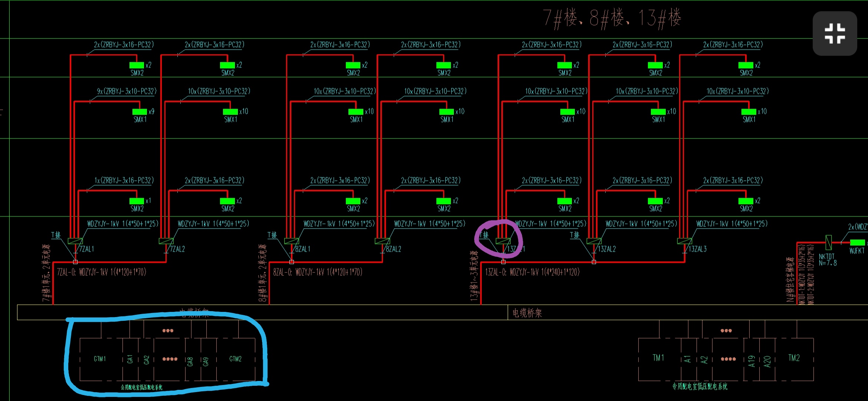868x401 pixels.
Task: Click the A1 cabinet
Action: (689, 359)
